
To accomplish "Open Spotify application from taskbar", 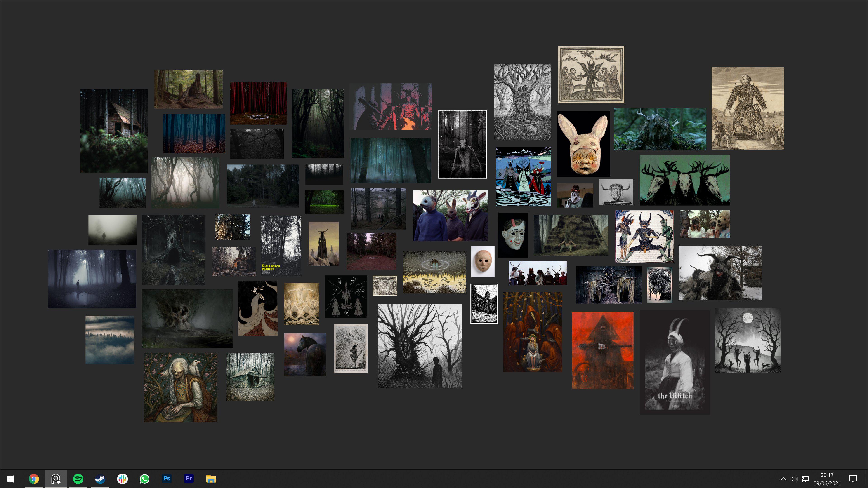I will tap(78, 479).
